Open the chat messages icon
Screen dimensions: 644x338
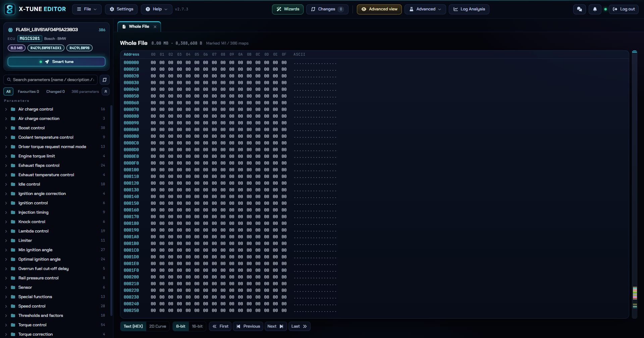point(579,9)
